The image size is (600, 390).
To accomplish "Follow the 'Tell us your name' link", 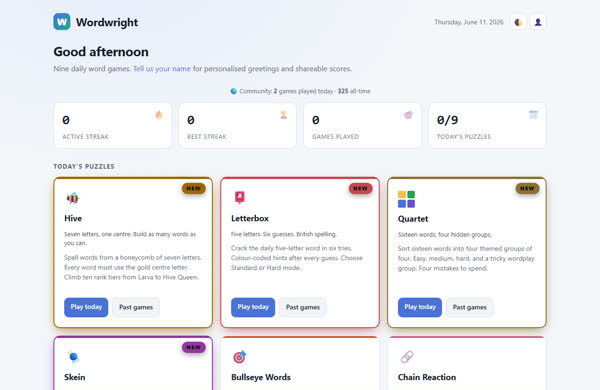I will (162, 69).
